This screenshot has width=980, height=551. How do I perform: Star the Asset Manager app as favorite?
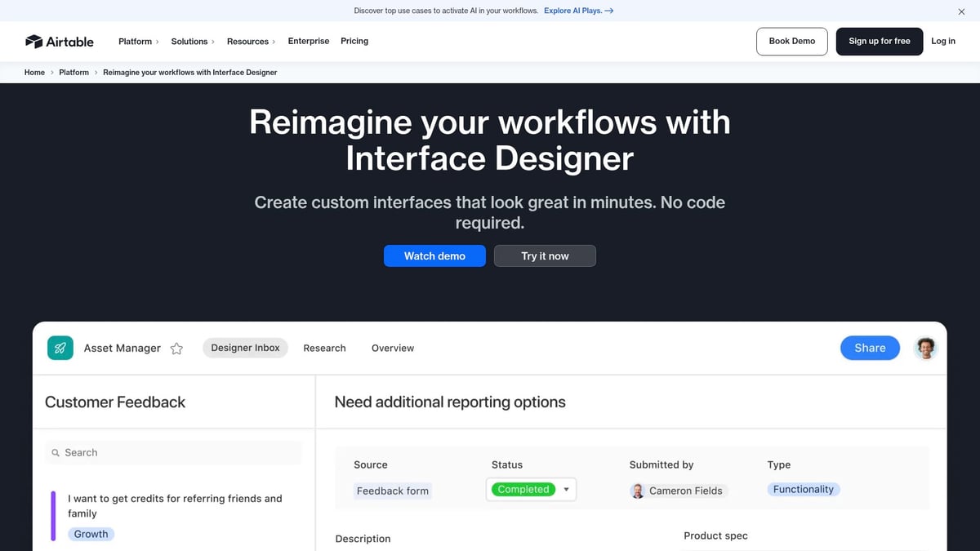click(x=176, y=348)
